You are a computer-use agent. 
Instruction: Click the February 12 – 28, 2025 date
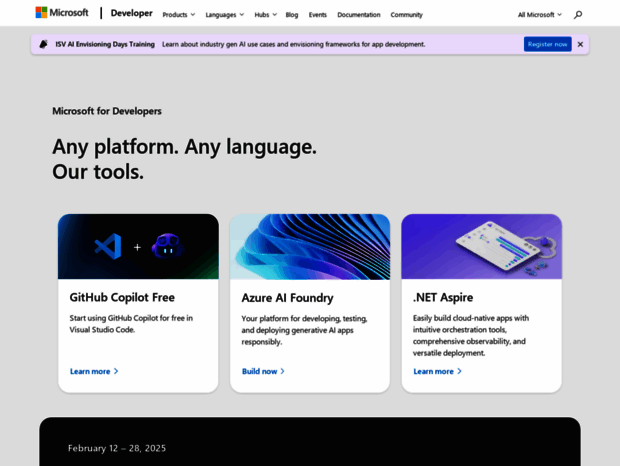117,448
